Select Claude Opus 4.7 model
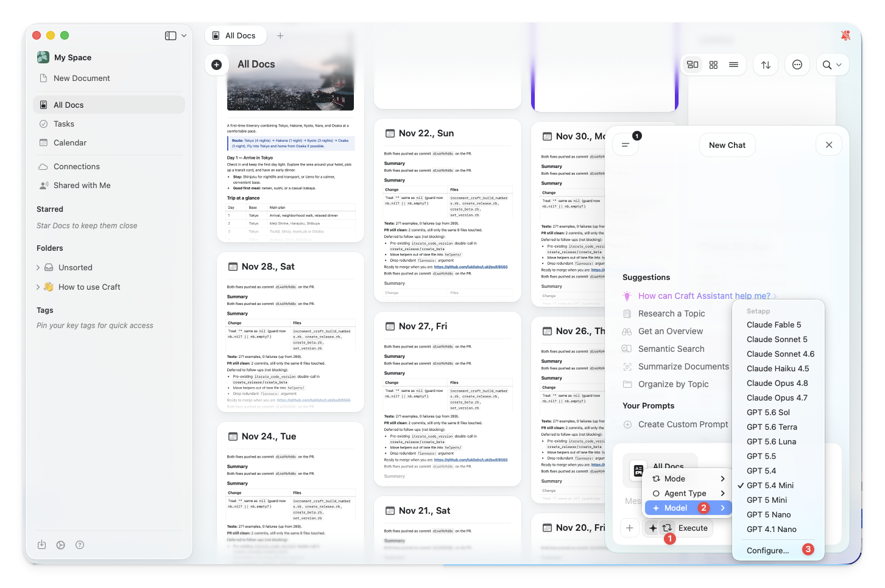 pos(778,397)
